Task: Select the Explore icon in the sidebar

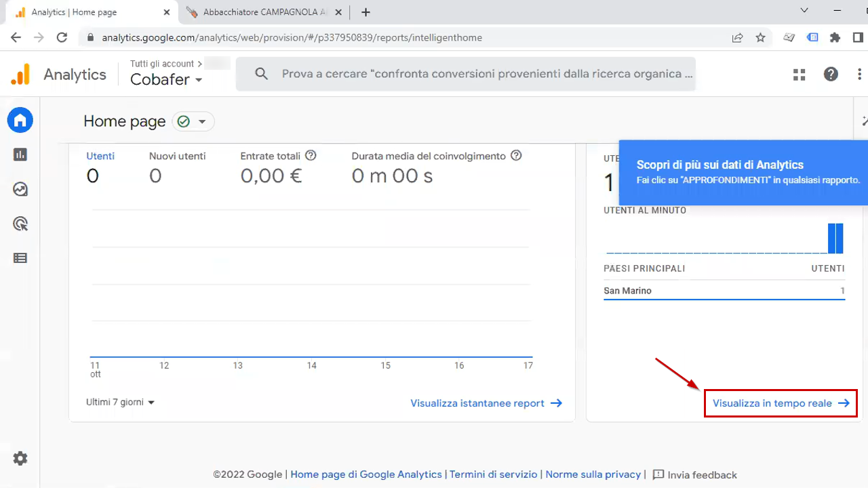Action: (20, 189)
